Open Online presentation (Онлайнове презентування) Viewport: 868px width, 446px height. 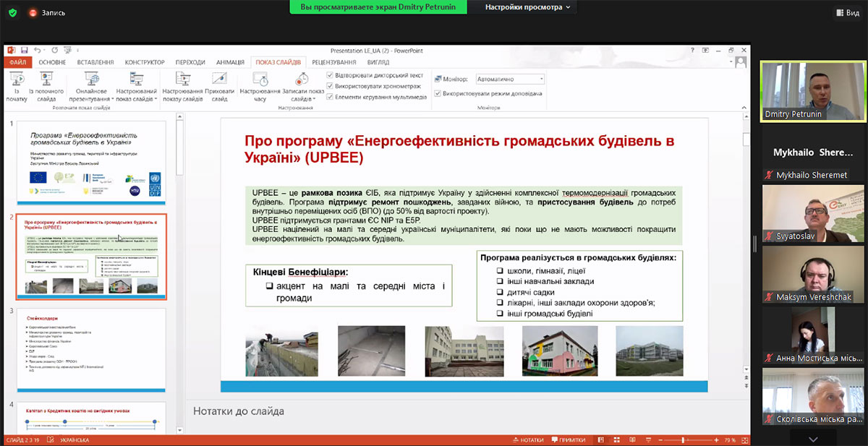point(92,86)
